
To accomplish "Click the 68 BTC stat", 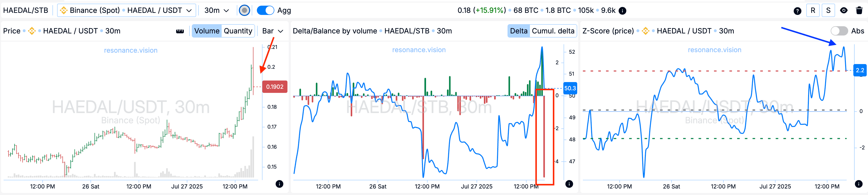I will click(526, 11).
